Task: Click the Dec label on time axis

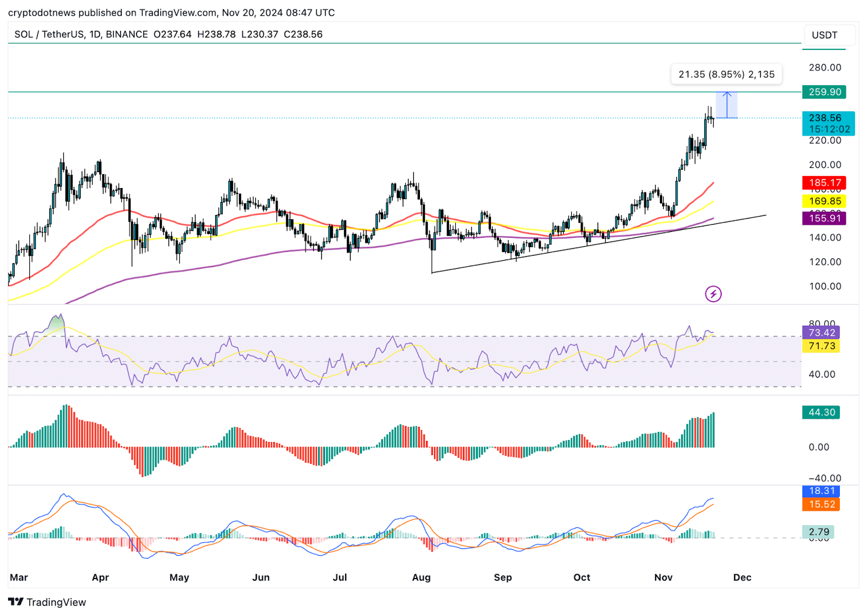Action: tap(742, 578)
